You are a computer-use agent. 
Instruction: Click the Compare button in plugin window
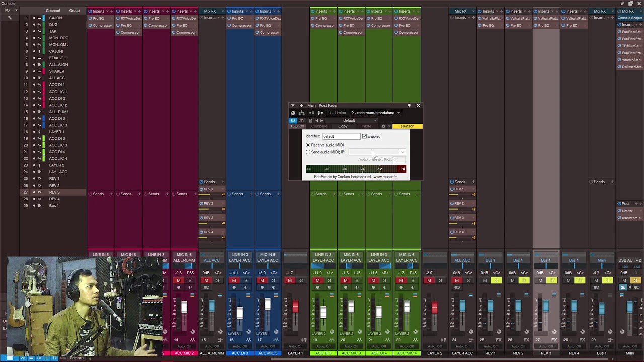pyautogui.click(x=319, y=126)
